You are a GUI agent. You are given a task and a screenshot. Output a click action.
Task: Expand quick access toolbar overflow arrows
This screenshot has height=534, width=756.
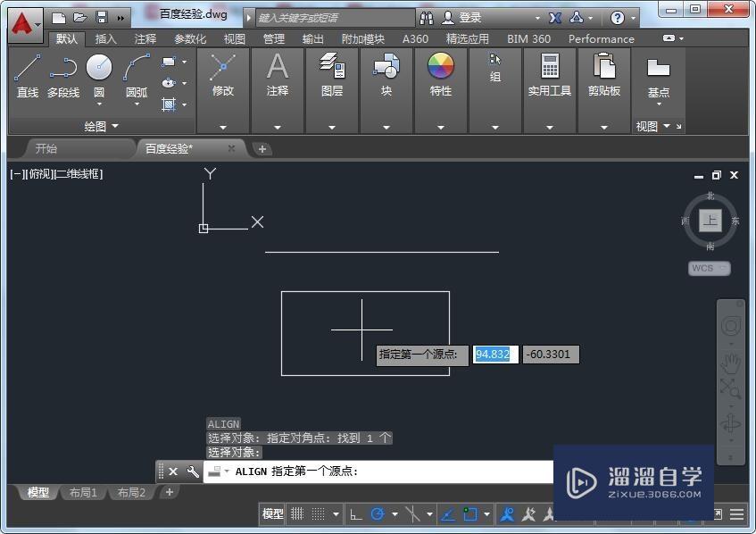click(x=120, y=19)
